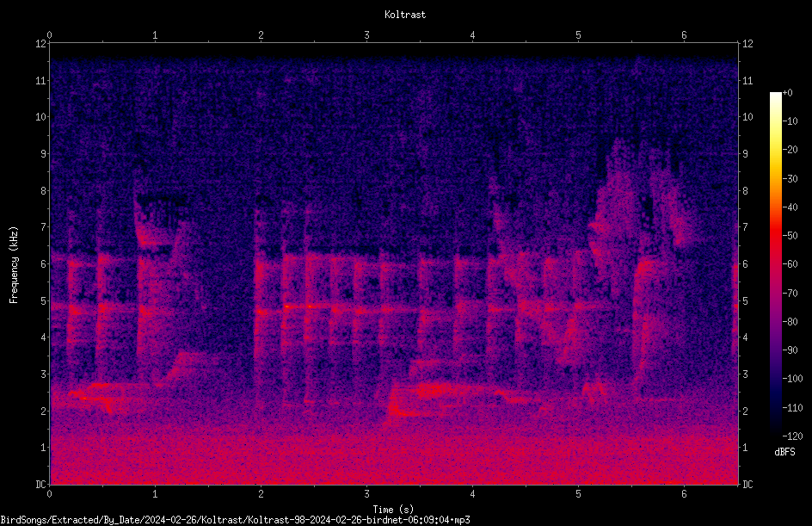The height and width of the screenshot is (526, 812).
Task: Click the dBFS label under the color scale
Action: tap(784, 452)
